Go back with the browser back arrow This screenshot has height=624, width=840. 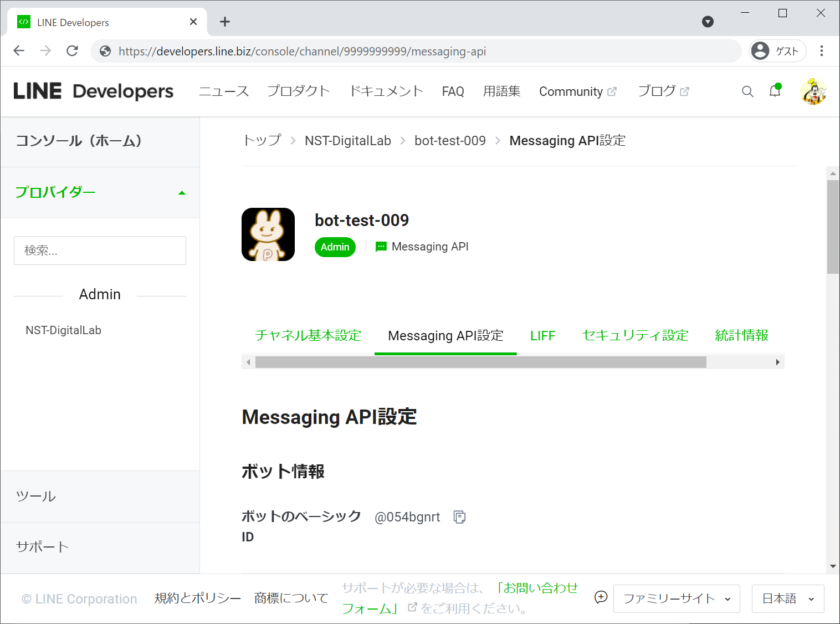(19, 51)
